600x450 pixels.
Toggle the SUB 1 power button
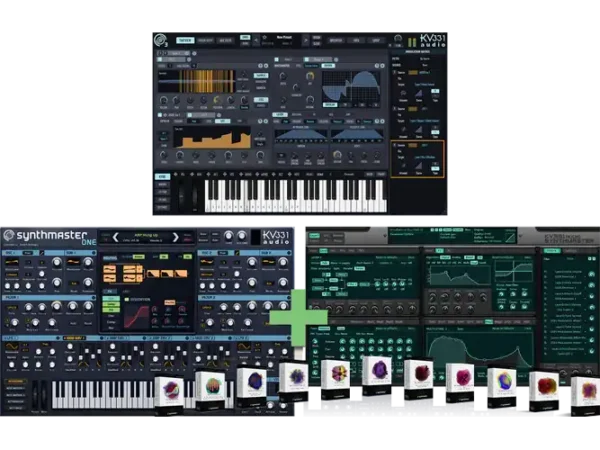point(94,253)
